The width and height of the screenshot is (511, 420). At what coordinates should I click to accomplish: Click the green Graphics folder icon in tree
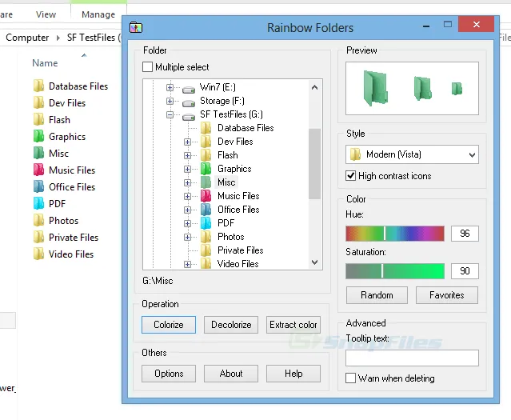click(x=206, y=169)
